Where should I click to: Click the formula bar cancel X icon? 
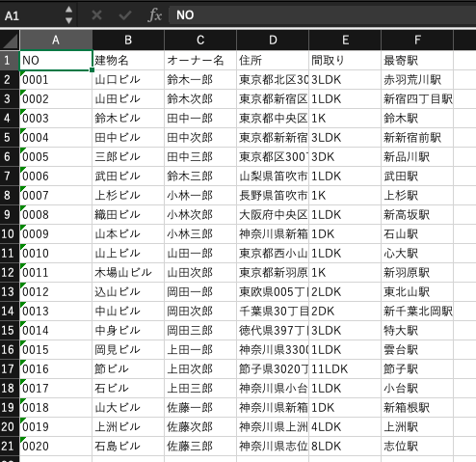click(x=96, y=15)
